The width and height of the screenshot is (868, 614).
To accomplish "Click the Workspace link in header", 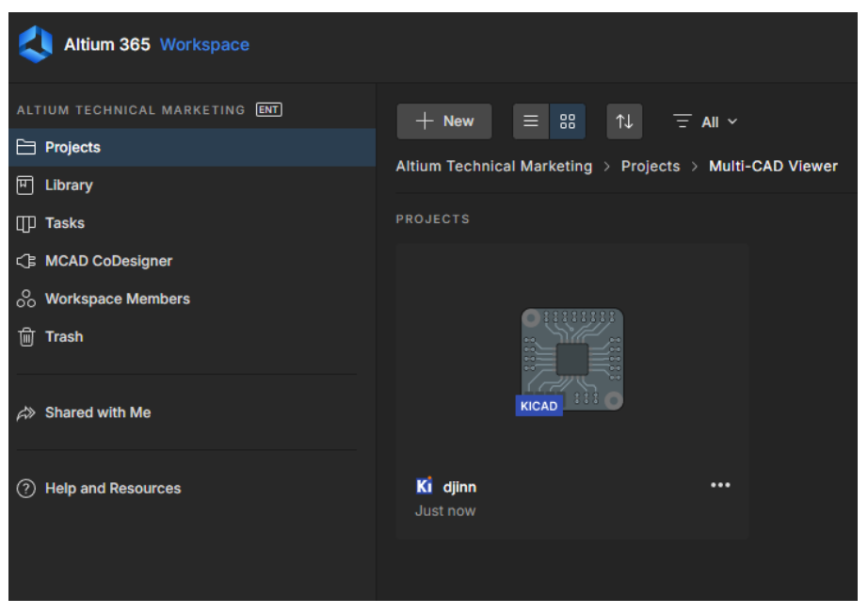I will coord(204,44).
